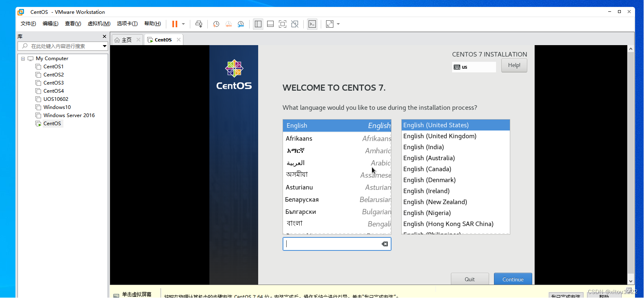This screenshot has width=644, height=298.
Task: Select Windows Server 2016 virtual machine
Action: click(69, 115)
